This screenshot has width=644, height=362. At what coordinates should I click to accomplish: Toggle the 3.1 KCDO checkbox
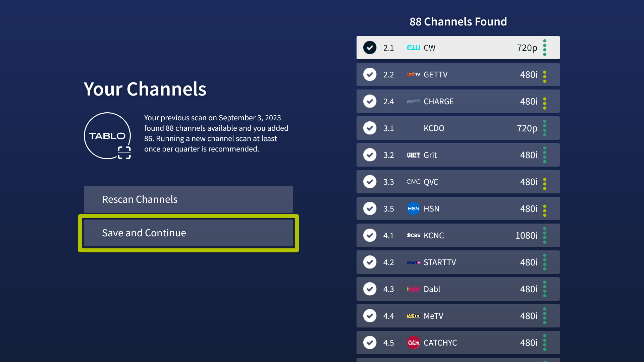click(x=370, y=128)
